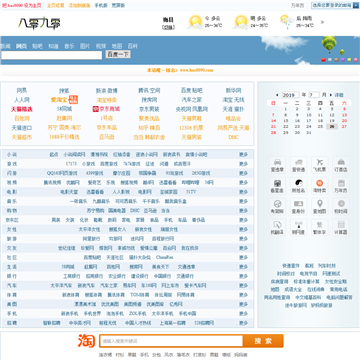
Task: Click the Baidu search input field
Action: click(x=51, y=55)
